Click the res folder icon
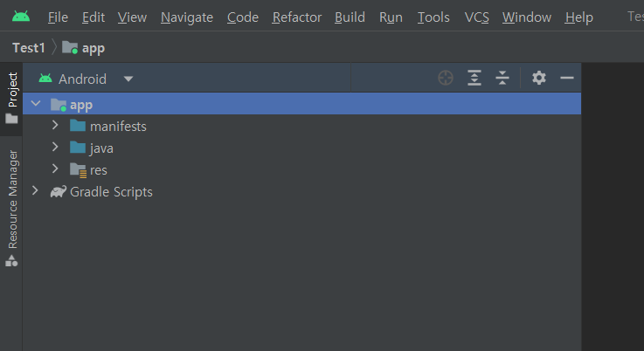This screenshot has width=644, height=351. point(78,170)
